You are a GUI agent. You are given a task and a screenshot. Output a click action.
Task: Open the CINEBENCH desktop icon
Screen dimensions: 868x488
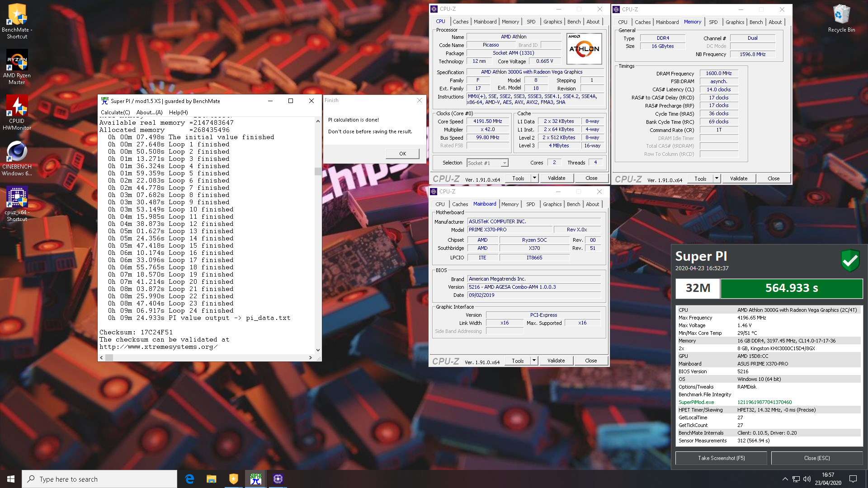pos(17,158)
